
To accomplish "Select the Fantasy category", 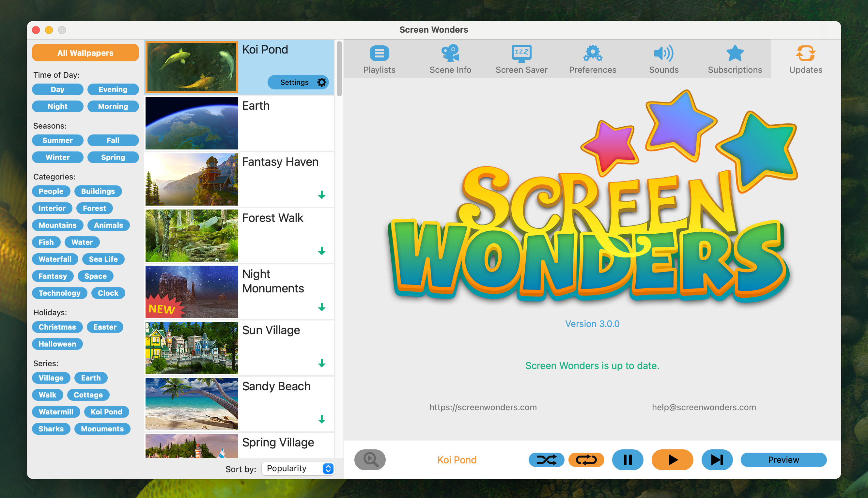I will coord(53,276).
